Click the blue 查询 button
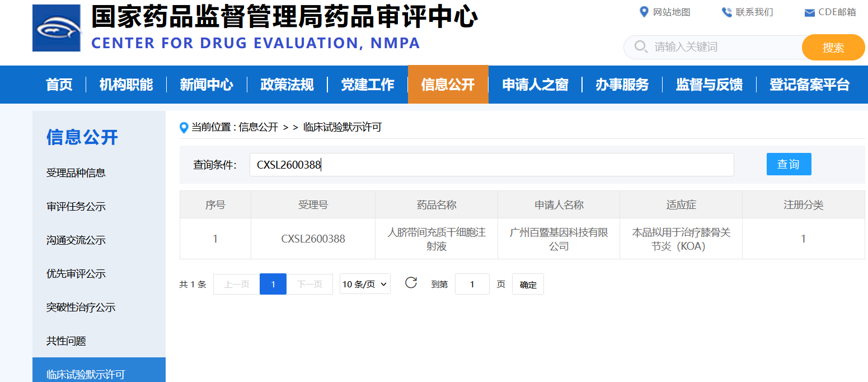Image resolution: width=868 pixels, height=382 pixels. 789,164
